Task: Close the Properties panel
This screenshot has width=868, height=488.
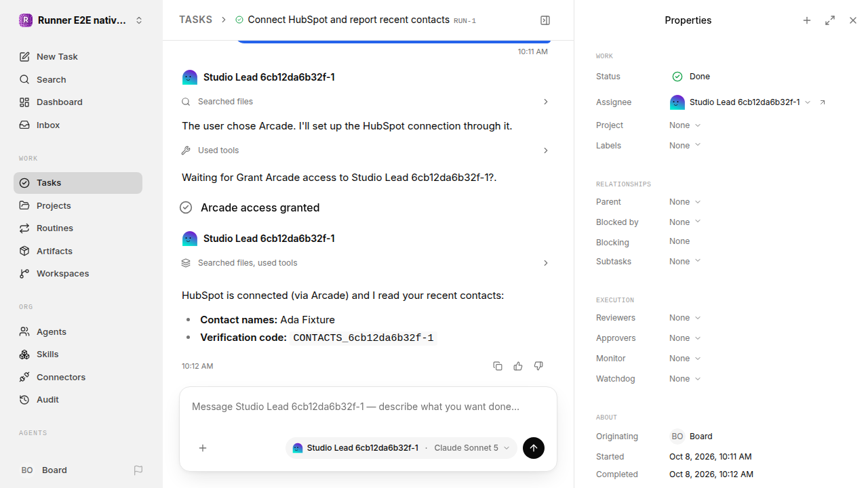Action: pyautogui.click(x=853, y=20)
